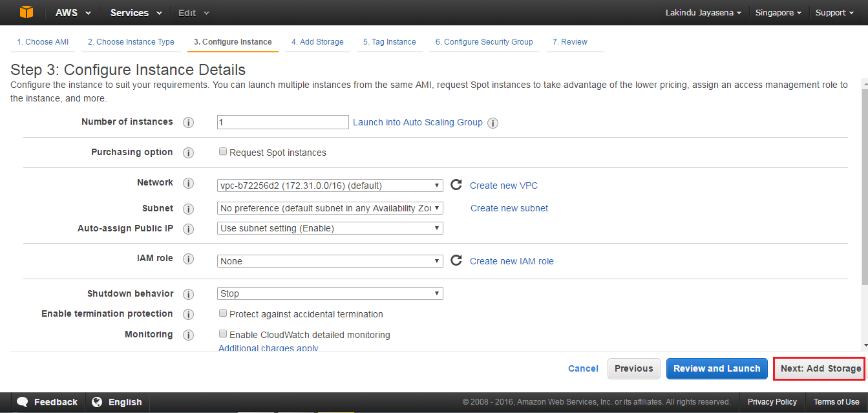Click the Subnet info icon

(x=189, y=209)
